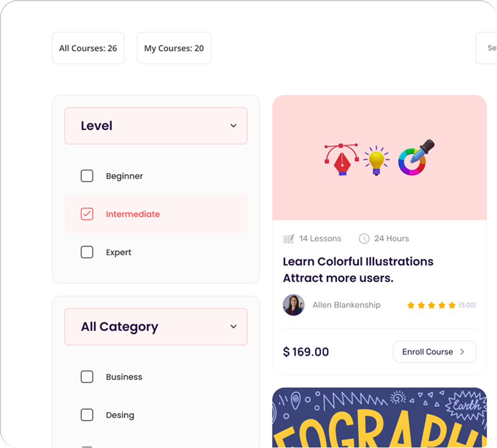Click the light bulb icon
This screenshot has width=497, height=448.
(x=376, y=159)
